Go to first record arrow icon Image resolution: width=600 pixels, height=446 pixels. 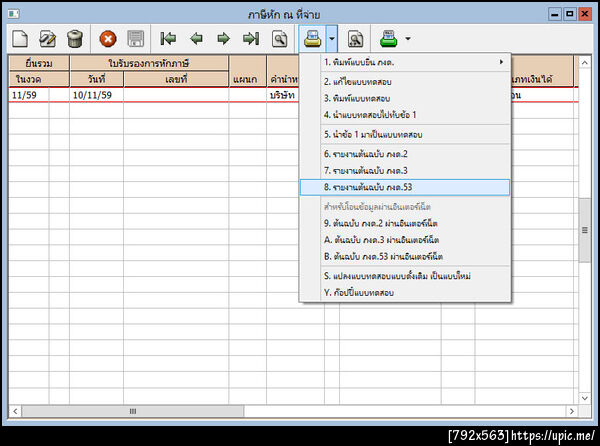168,39
